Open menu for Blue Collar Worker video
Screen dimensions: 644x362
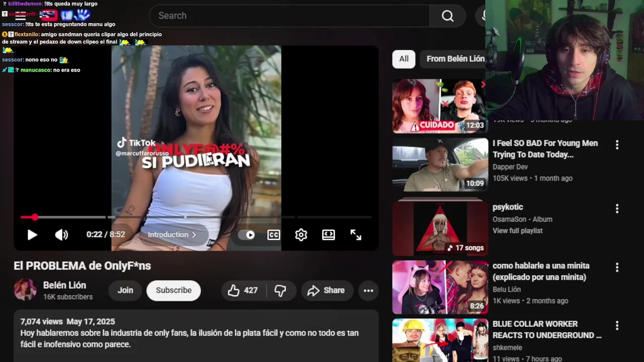(617, 326)
